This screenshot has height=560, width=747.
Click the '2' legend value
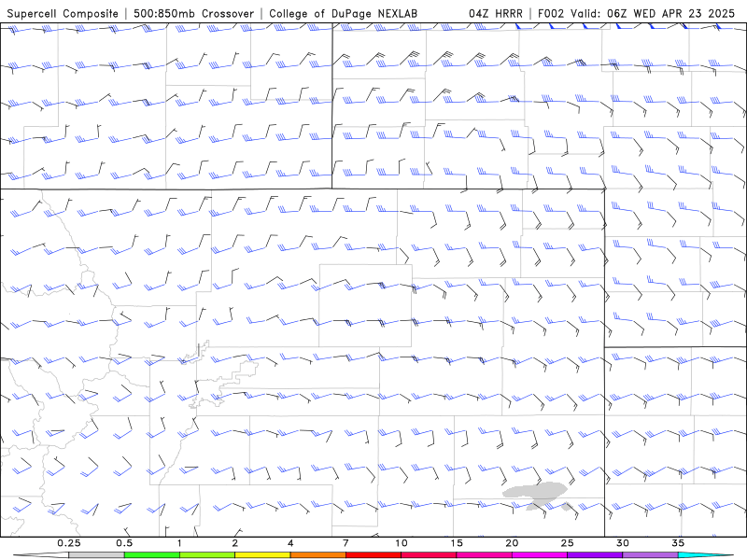(x=235, y=543)
